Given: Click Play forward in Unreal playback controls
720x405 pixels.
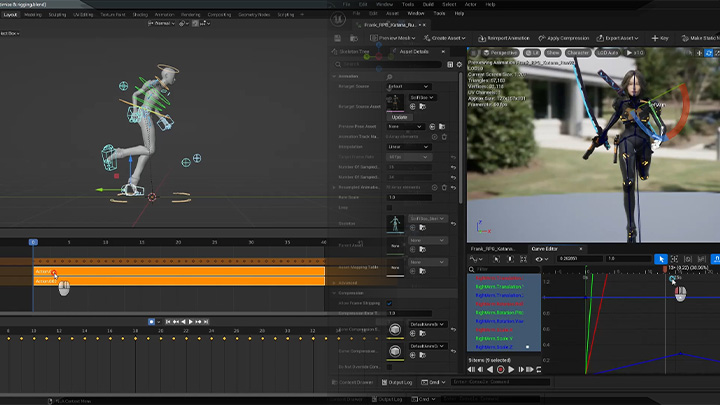Looking at the screenshot, I should coord(511,369).
